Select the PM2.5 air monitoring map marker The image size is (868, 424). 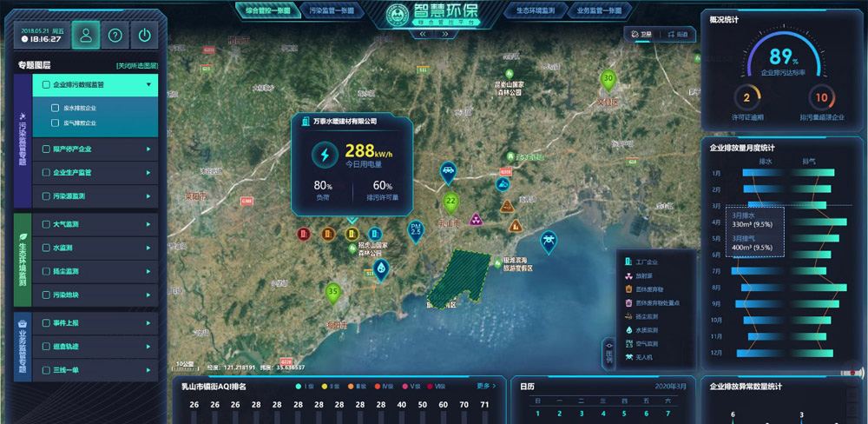tap(416, 232)
